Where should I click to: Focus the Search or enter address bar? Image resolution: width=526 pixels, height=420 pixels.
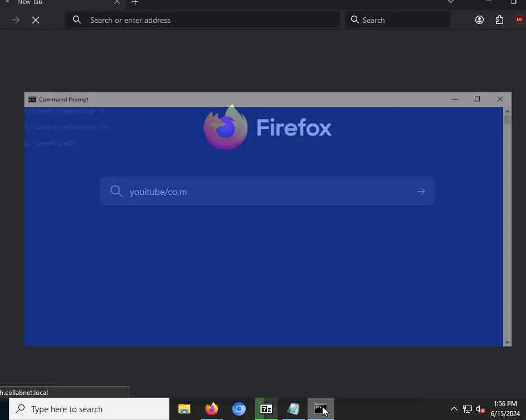point(202,20)
